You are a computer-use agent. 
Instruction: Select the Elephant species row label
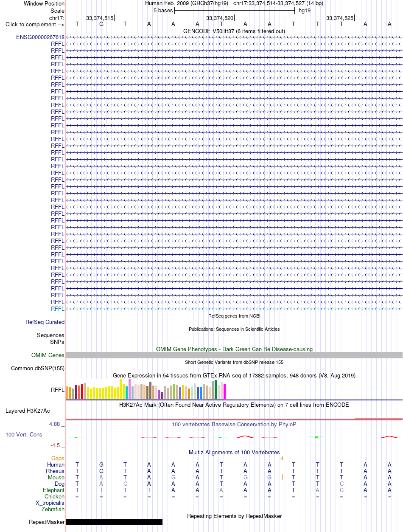tap(53, 490)
